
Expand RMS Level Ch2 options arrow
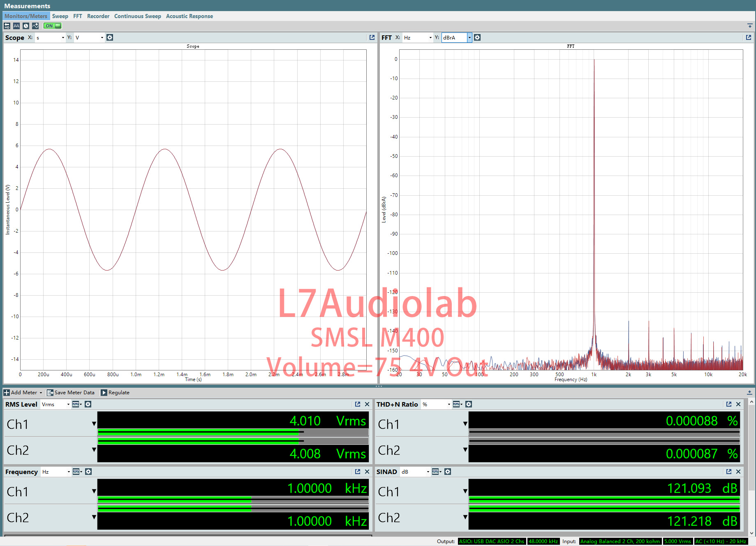point(94,450)
